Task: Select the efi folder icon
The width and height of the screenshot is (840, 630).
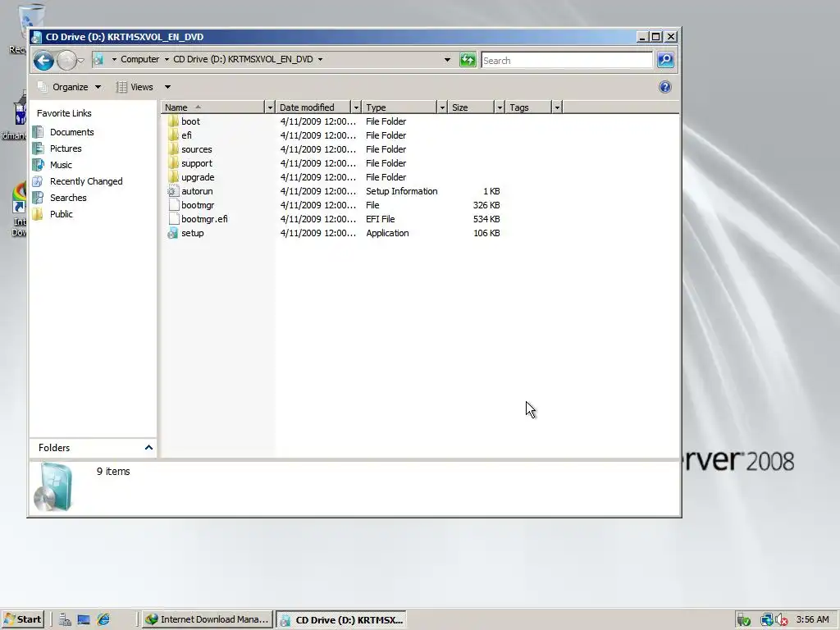Action: pos(173,135)
